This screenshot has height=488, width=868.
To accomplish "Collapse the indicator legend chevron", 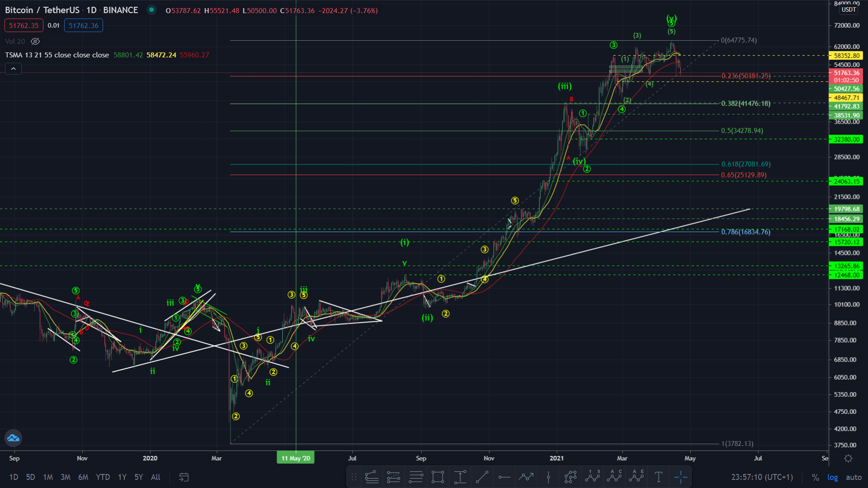I will click(13, 69).
